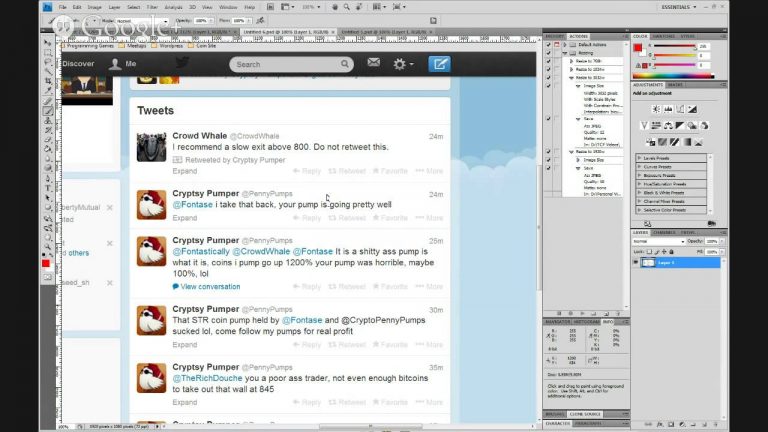Add a Hue/Saturation adjustment

[x=656, y=126]
